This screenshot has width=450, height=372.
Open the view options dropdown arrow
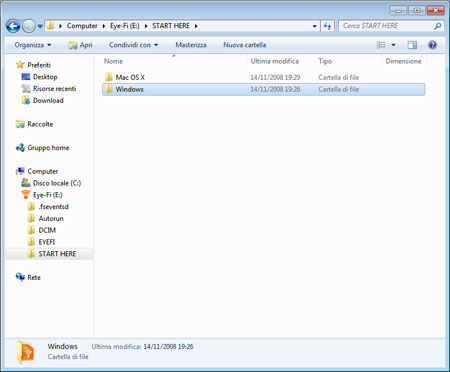[x=393, y=45]
